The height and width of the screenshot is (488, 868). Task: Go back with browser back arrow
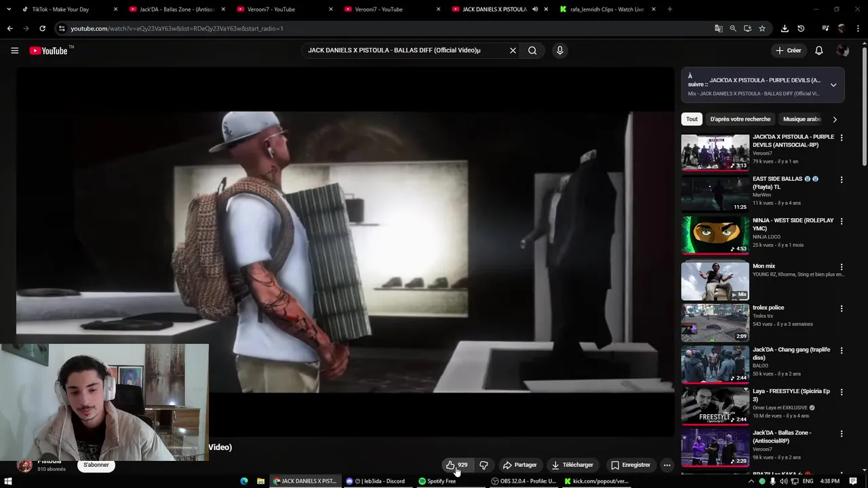[9, 28]
